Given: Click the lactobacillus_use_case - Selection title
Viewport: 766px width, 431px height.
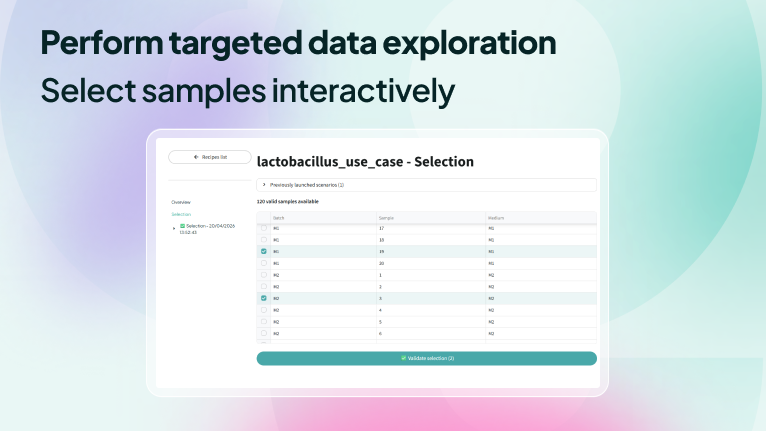Looking at the screenshot, I should coord(365,161).
